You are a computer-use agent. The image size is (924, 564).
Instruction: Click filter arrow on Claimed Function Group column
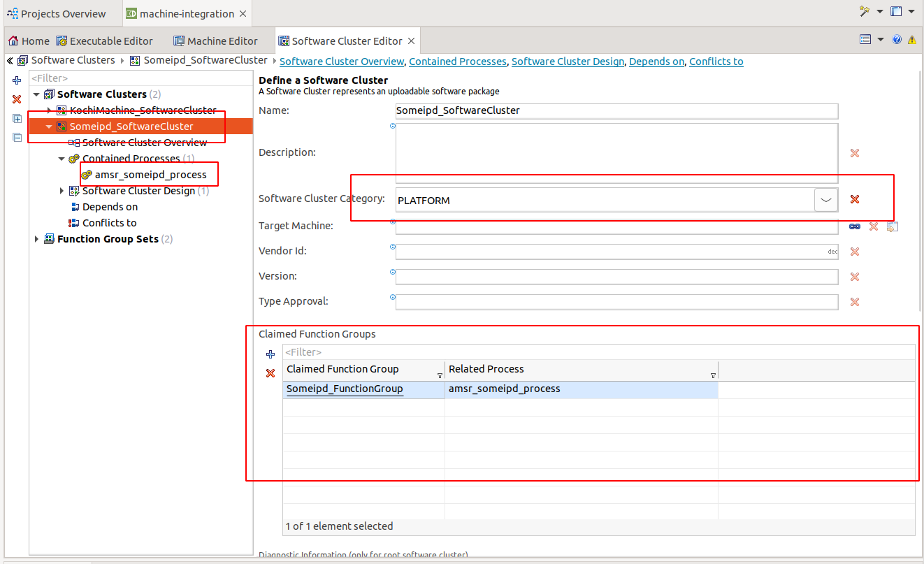tap(440, 375)
